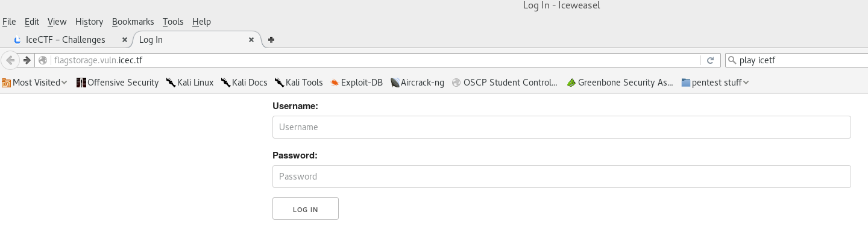The image size is (868, 238).
Task: Open the Aircrack-ng bookmark
Action: point(417,83)
